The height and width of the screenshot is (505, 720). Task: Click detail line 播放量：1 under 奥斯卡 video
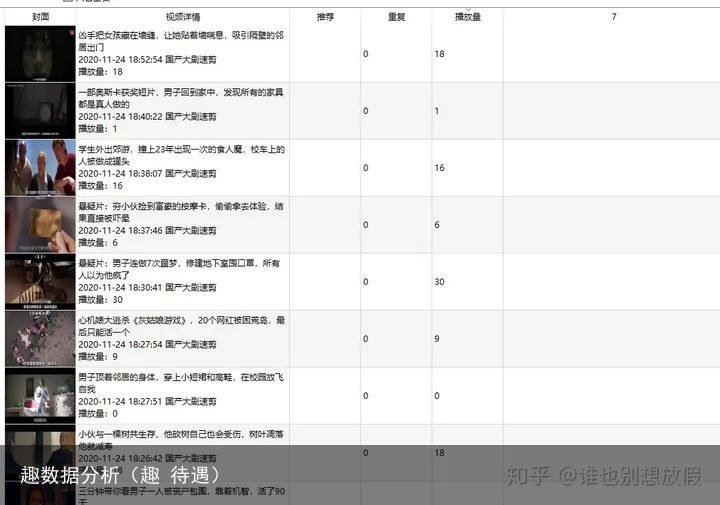pyautogui.click(x=98, y=129)
